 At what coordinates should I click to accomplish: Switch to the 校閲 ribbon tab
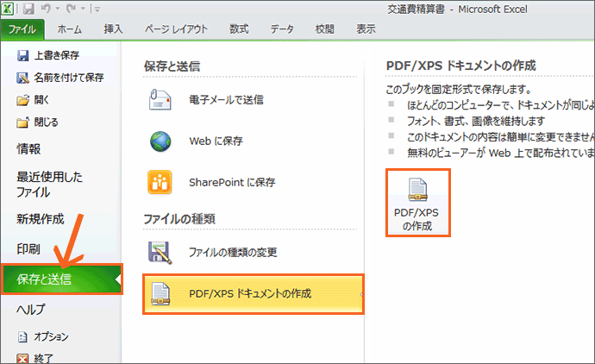point(324,29)
